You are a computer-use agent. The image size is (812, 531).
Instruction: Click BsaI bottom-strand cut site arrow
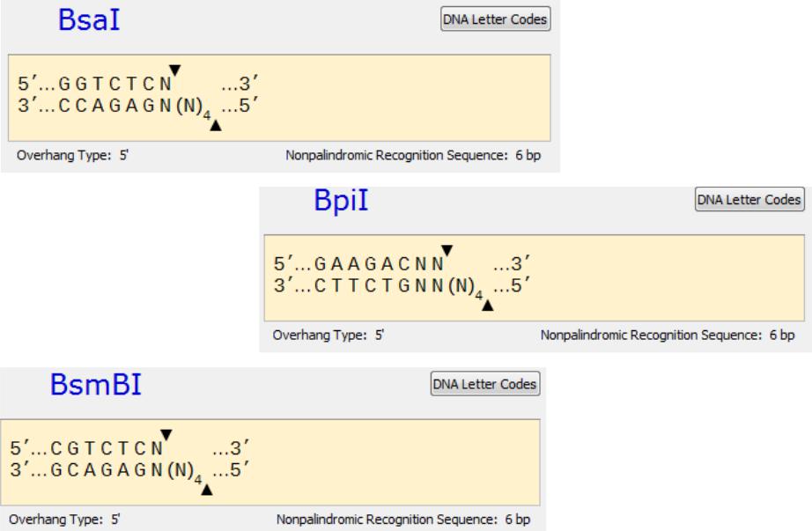pos(216,125)
